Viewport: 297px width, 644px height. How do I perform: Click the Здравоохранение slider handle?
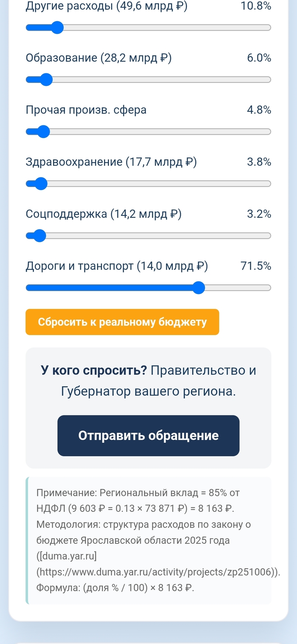click(41, 184)
